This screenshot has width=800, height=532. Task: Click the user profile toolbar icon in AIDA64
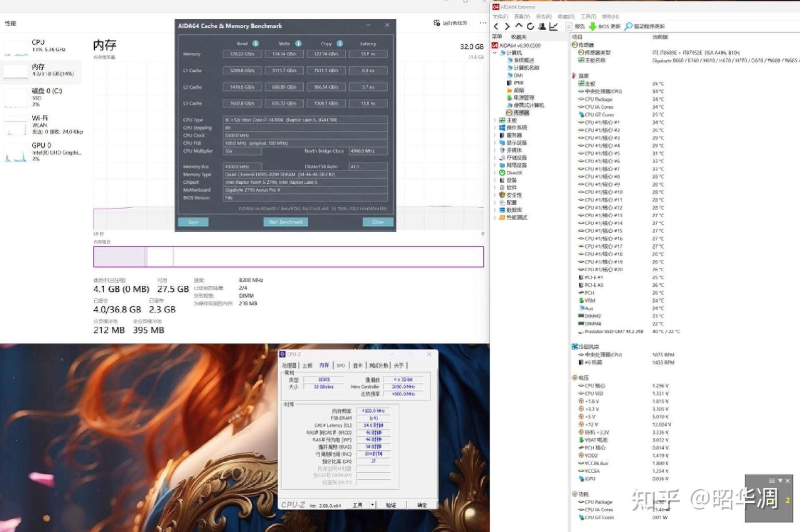point(542,26)
